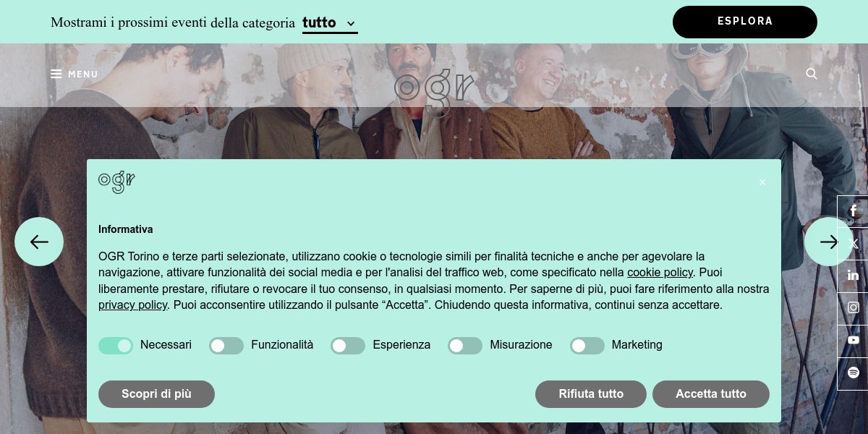Enable the Funzionalità cookie toggle
The width and height of the screenshot is (868, 434).
tap(226, 346)
